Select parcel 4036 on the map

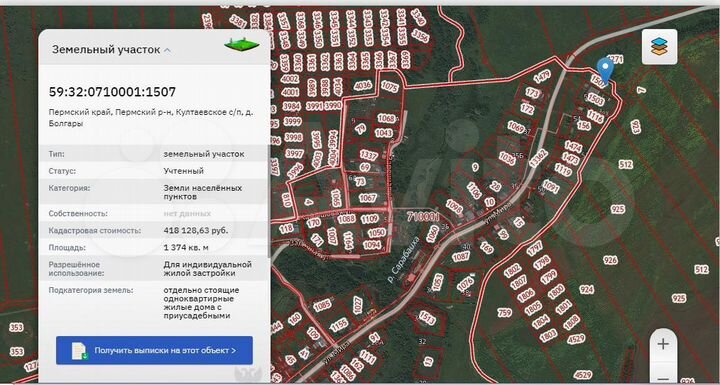(363, 85)
